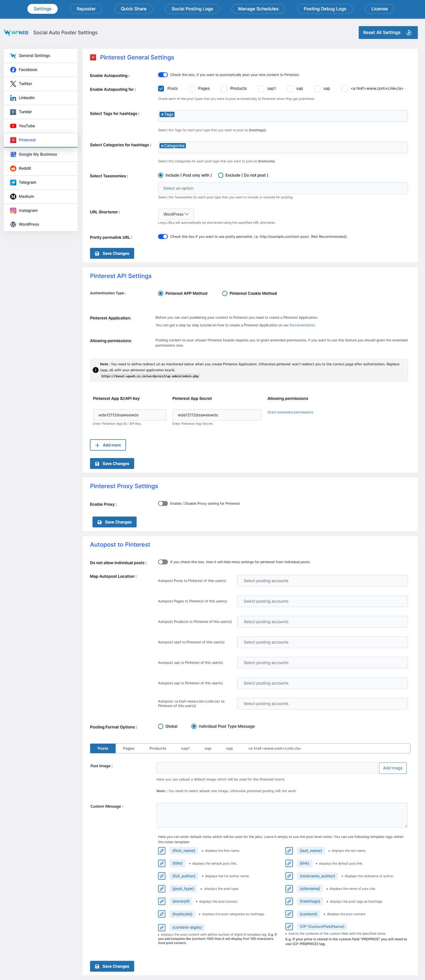
Task: Open posting accounts dropdown for Autopost sap1
Action: (322, 642)
